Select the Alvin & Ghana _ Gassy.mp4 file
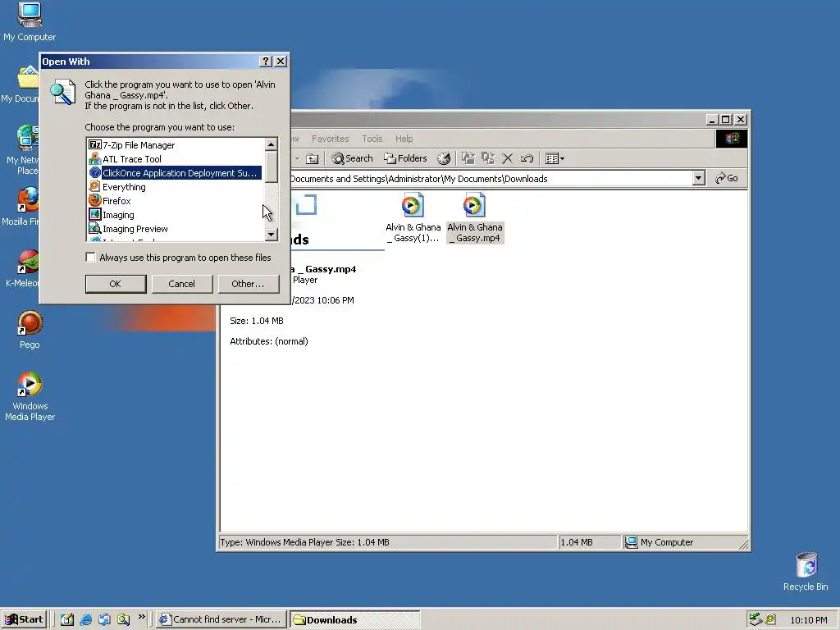Viewport: 840px width, 630px height. click(x=475, y=217)
